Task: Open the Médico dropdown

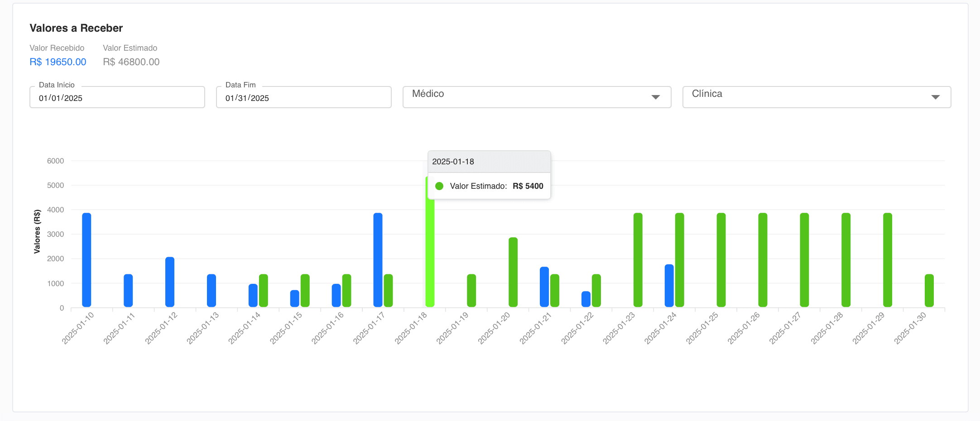Action: [537, 97]
